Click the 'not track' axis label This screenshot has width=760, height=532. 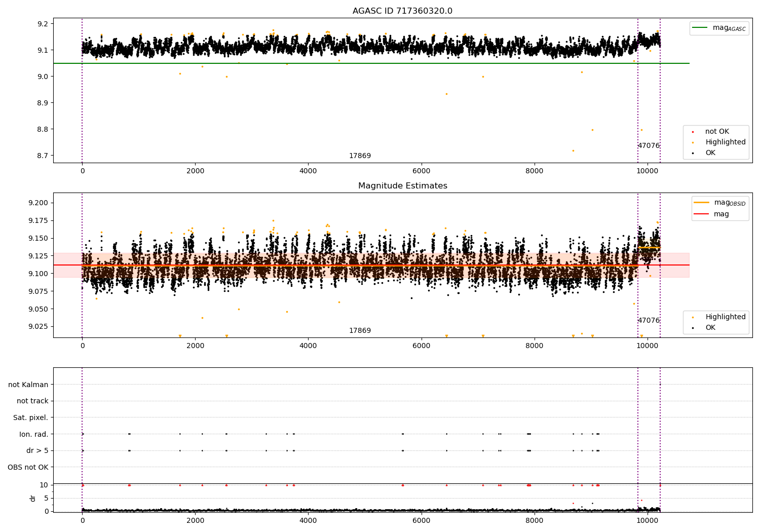click(32, 401)
